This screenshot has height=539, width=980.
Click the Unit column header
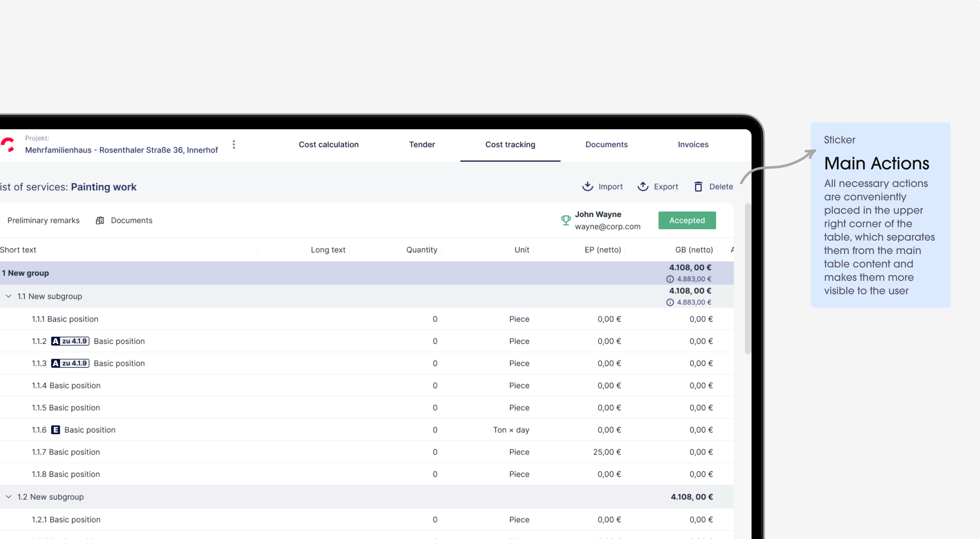pyautogui.click(x=522, y=250)
